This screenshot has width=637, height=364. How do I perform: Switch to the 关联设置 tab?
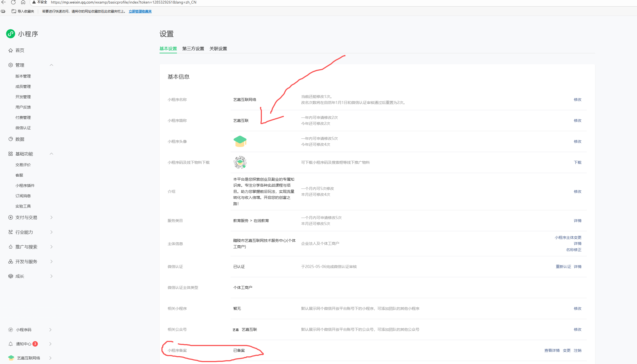[218, 49]
